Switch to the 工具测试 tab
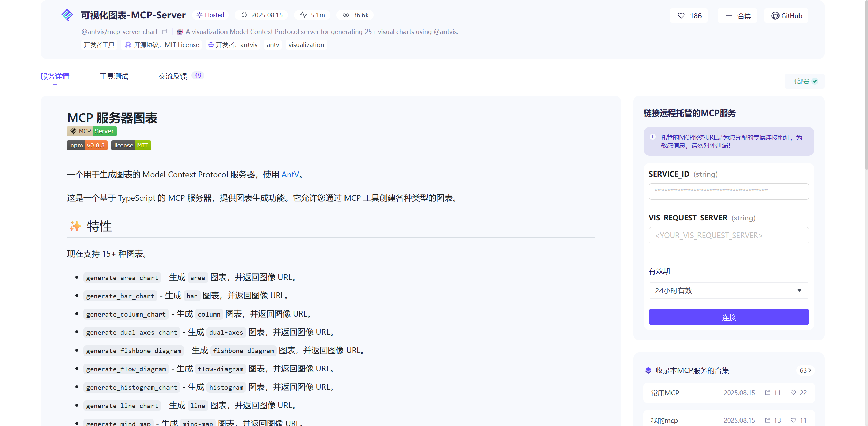 click(114, 76)
